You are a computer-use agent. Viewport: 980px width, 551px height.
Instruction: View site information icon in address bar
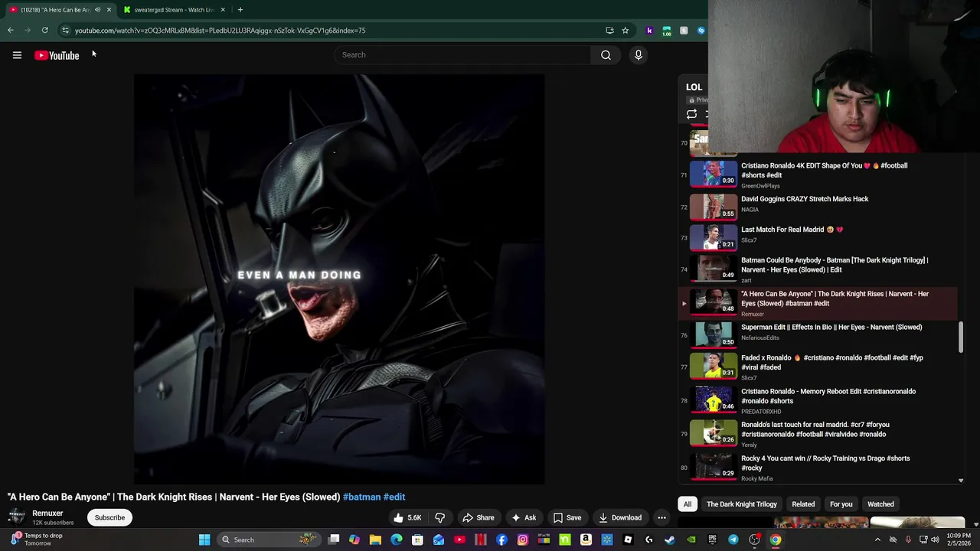point(65,31)
